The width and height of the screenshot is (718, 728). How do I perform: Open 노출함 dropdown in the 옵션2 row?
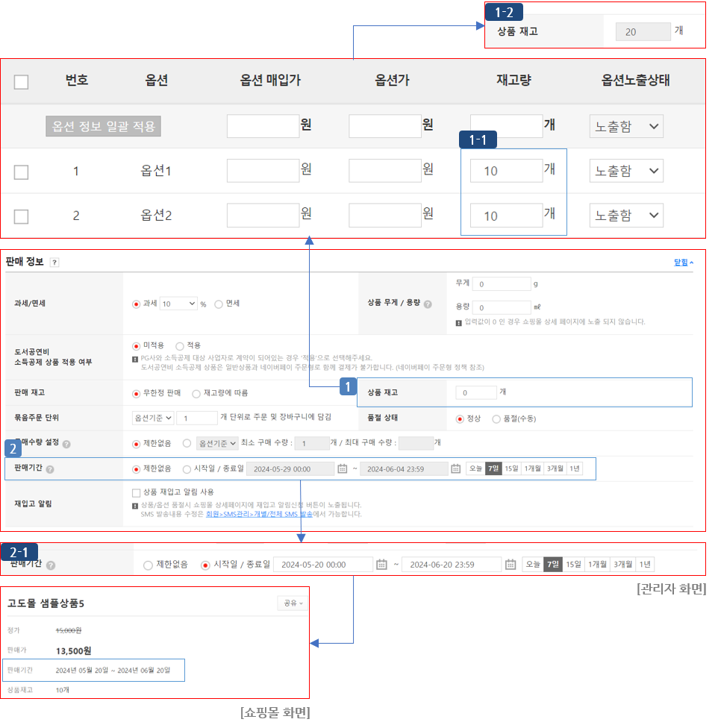pyautogui.click(x=626, y=216)
